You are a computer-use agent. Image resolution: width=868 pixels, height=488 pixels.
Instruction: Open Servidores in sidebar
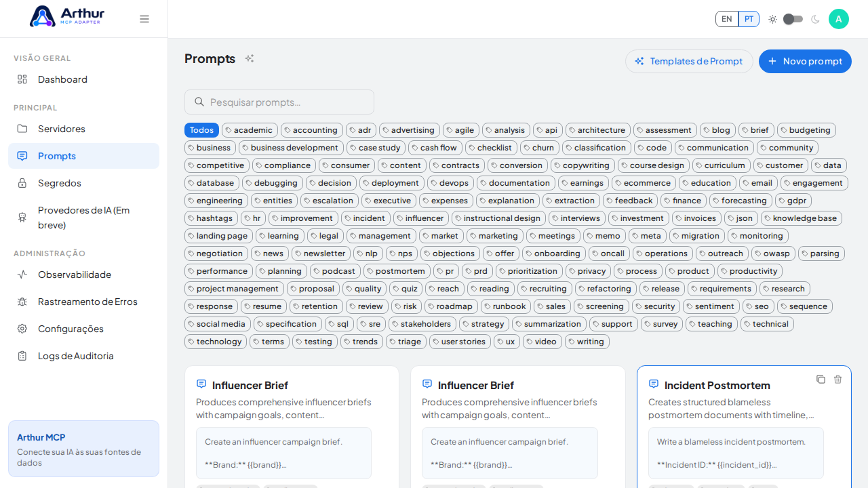pyautogui.click(x=83, y=129)
